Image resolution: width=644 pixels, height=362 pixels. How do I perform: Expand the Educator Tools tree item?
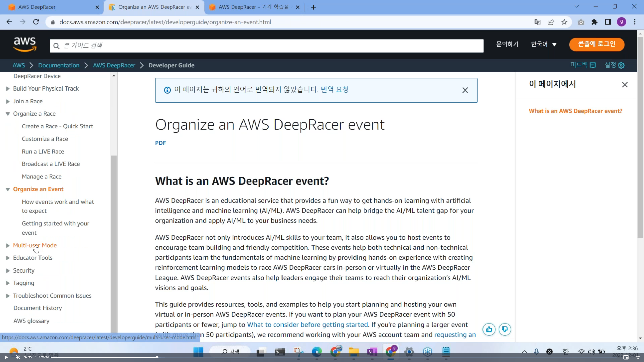[x=8, y=258]
